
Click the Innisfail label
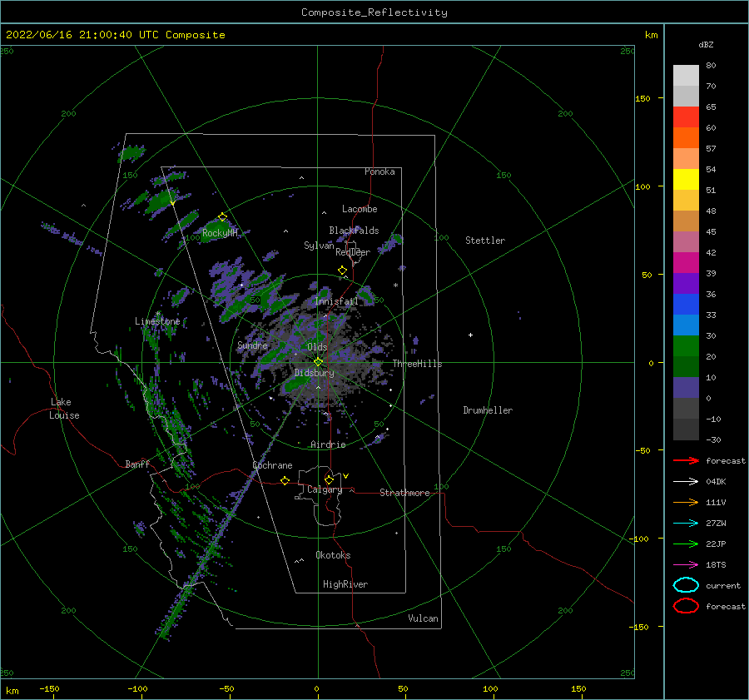(x=336, y=301)
